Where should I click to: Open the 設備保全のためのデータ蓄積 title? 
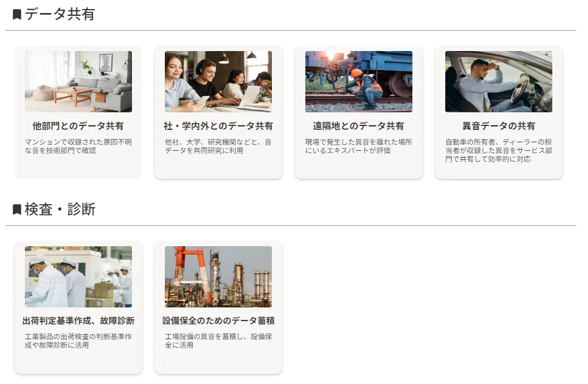pyautogui.click(x=218, y=321)
